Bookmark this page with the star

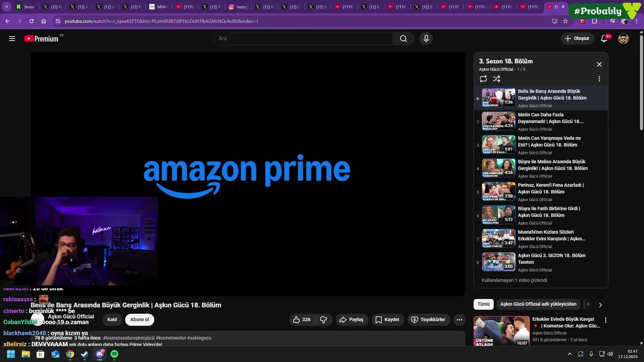566,21
